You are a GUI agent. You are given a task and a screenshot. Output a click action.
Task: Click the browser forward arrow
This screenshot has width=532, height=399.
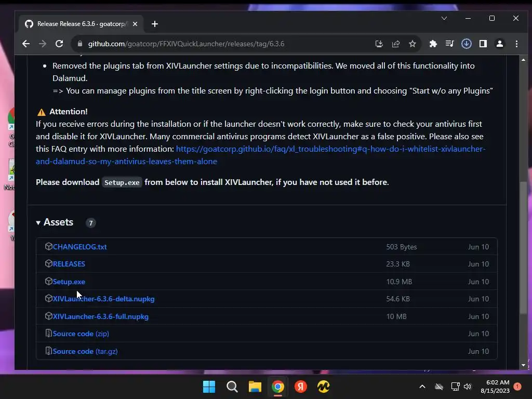[x=43, y=44]
